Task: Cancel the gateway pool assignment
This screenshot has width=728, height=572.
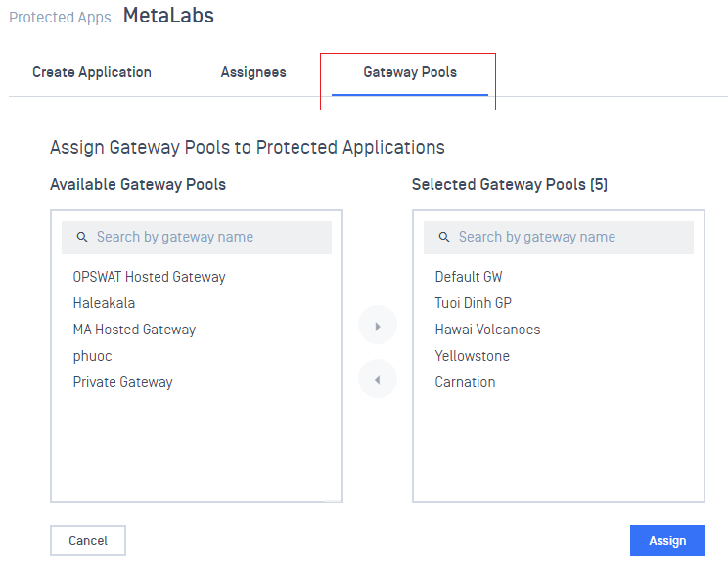Action: [x=88, y=541]
